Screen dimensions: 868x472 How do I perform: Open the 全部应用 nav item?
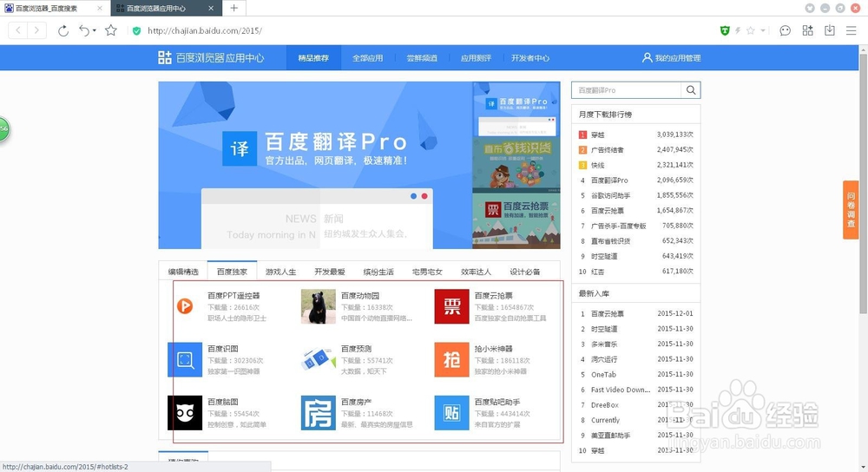367,57
